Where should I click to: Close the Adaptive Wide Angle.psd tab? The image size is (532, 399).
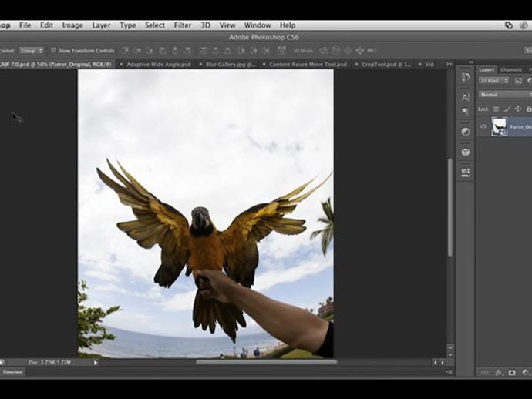coord(121,64)
